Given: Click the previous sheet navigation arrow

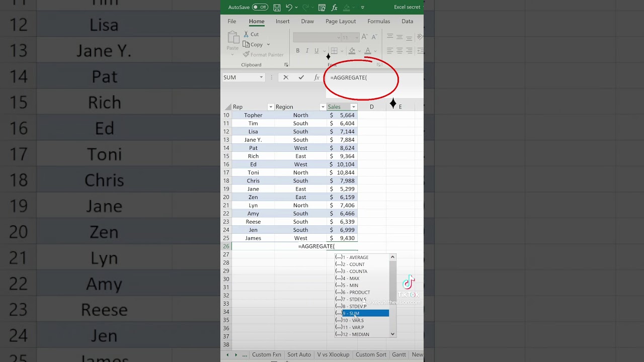Looking at the screenshot, I should point(227,355).
